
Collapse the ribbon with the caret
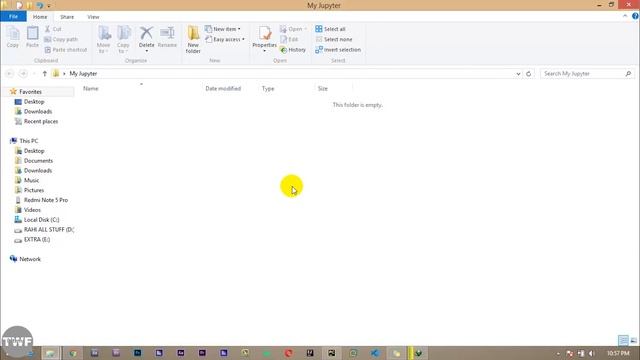coord(625,16)
